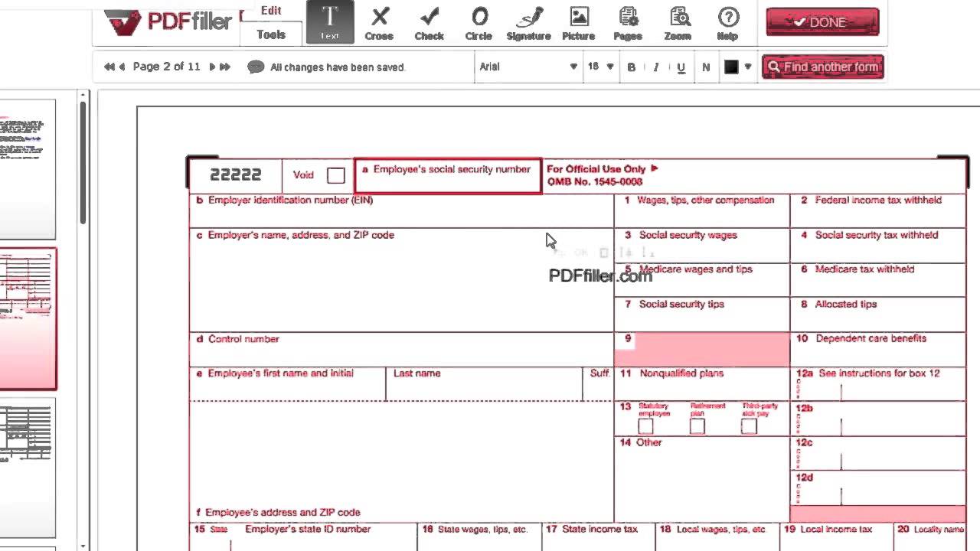Click Dependent care benefits box

point(878,350)
